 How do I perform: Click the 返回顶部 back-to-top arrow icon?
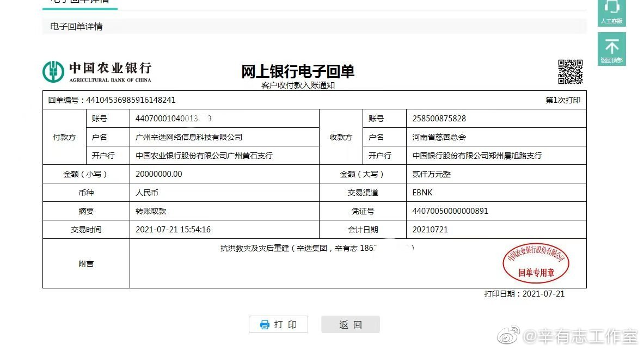(x=611, y=49)
